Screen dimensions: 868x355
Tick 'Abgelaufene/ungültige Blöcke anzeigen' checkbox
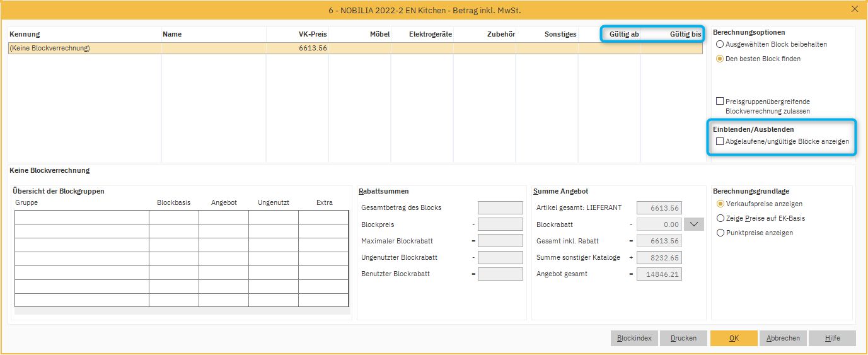click(720, 142)
